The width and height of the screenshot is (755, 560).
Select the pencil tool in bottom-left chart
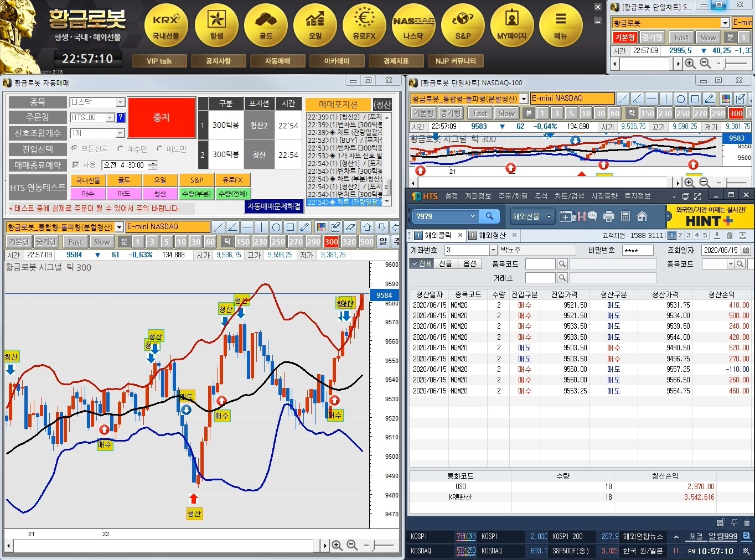click(x=304, y=227)
